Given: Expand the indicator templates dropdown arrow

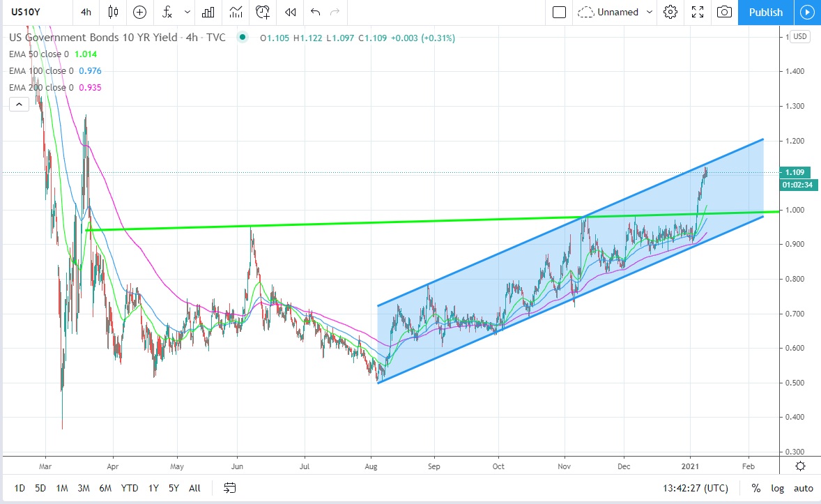Looking at the screenshot, I should coord(187,12).
